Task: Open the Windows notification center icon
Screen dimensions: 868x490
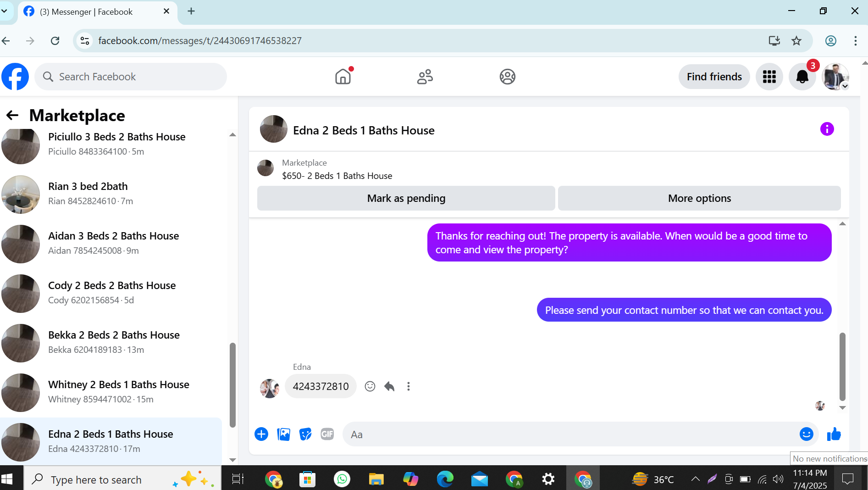Action: (848, 479)
